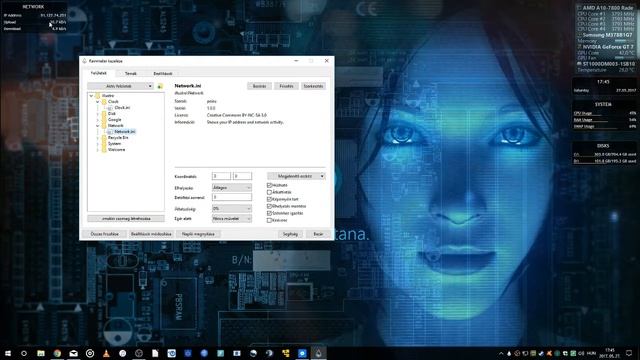This screenshot has height=360, width=640.
Task: Toggle the Elhelyezés mentése checkbox
Action: point(269,206)
